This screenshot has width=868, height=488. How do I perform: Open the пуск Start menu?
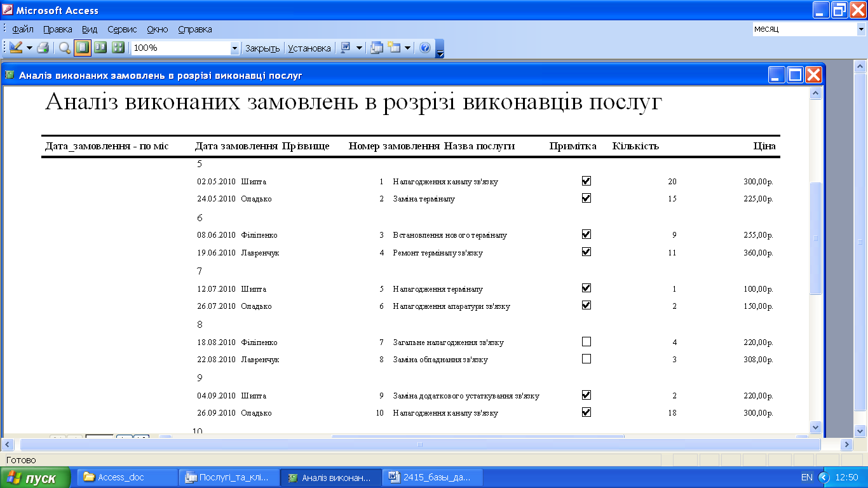tap(36, 478)
